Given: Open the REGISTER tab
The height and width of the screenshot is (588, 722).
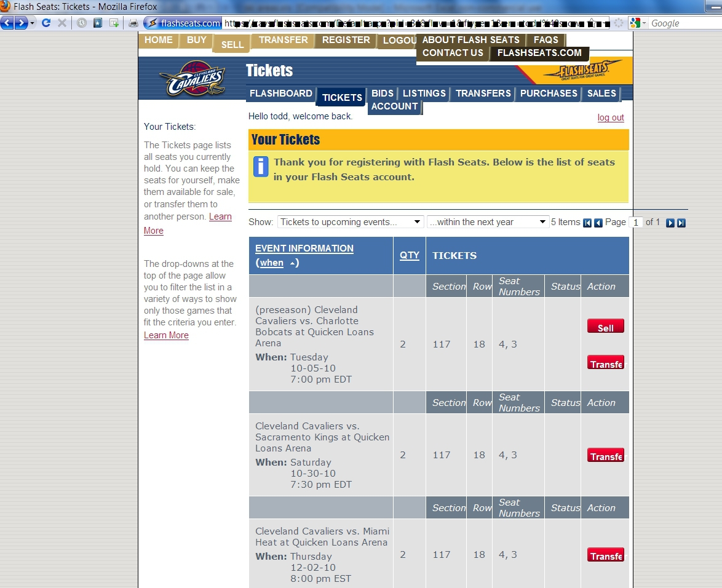Looking at the screenshot, I should pos(346,40).
